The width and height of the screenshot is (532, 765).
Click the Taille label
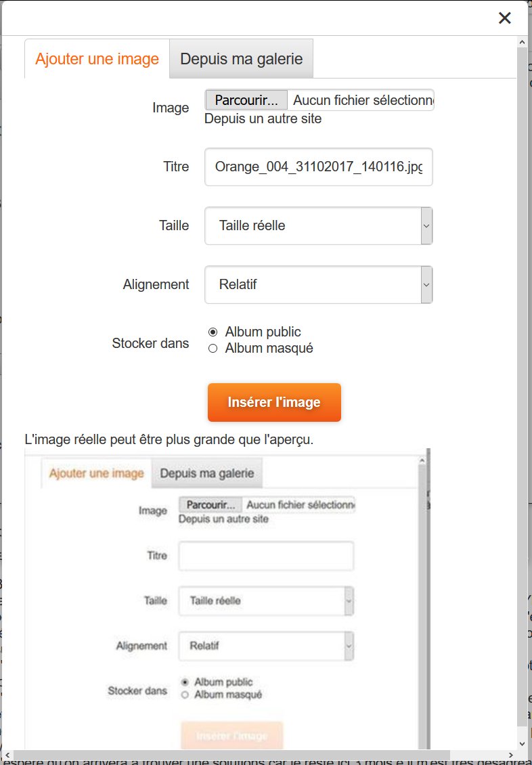click(x=174, y=225)
